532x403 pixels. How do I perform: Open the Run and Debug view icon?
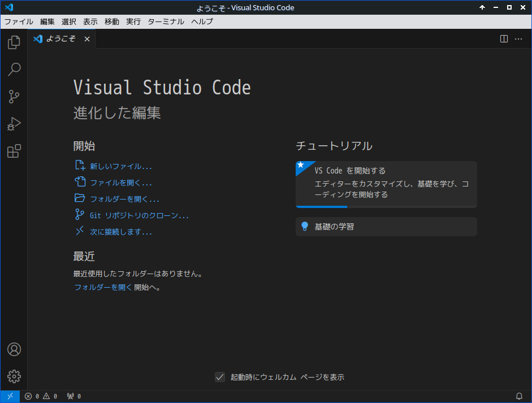(x=14, y=124)
